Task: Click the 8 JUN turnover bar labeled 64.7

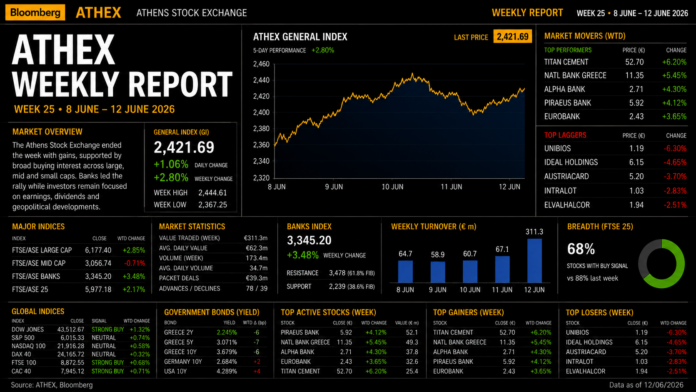Action: (405, 272)
